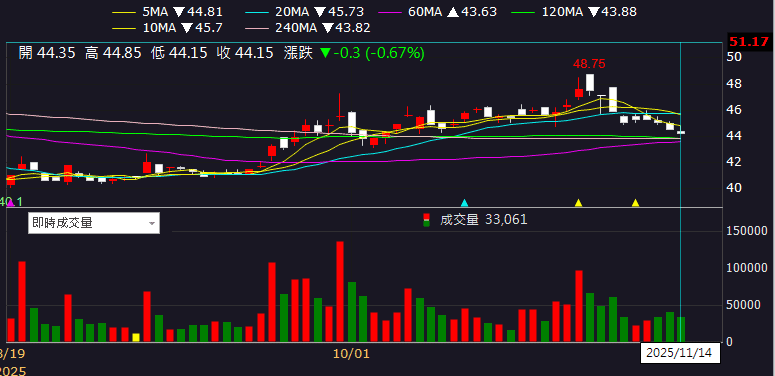Click the 低 44.15 low price text

click(x=179, y=53)
